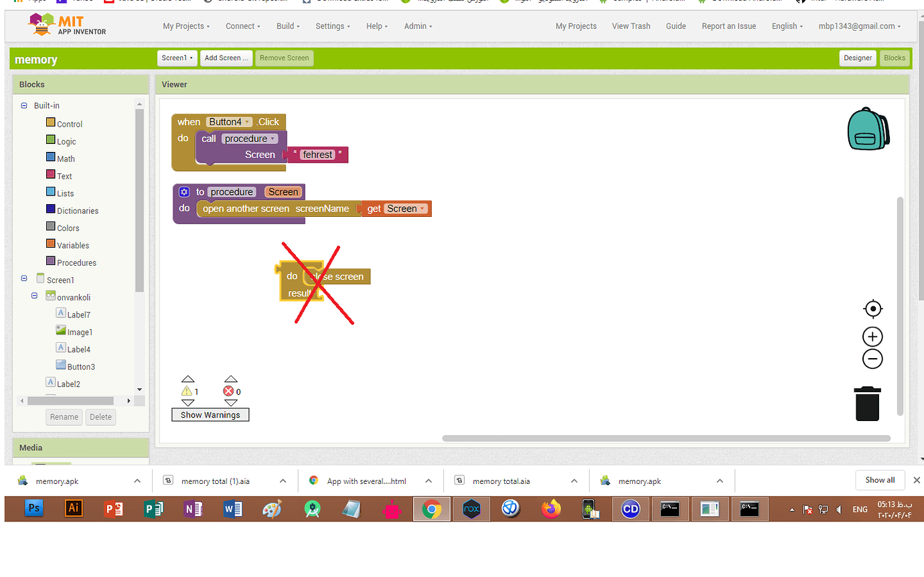Open the Logic blocks drawer

(x=65, y=141)
